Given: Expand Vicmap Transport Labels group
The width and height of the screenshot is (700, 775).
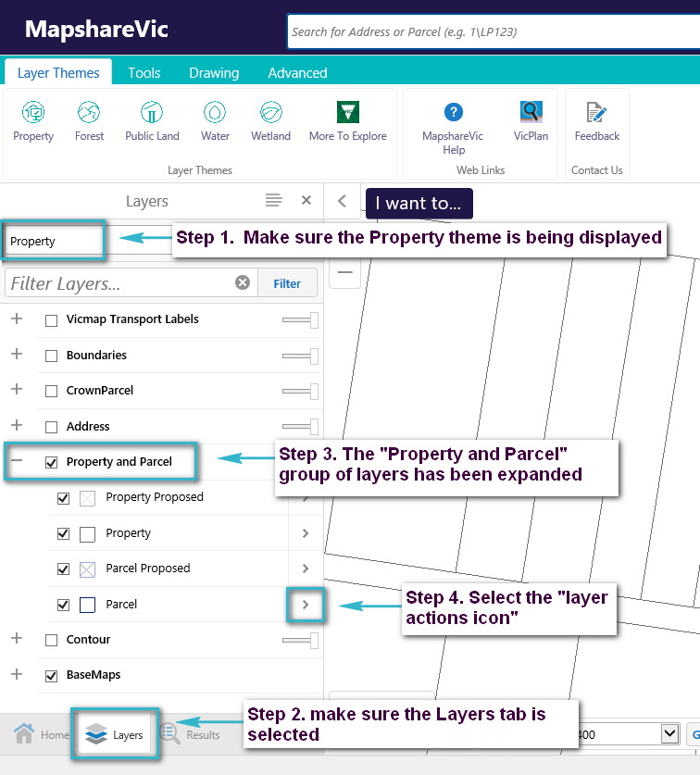Looking at the screenshot, I should point(17,319).
